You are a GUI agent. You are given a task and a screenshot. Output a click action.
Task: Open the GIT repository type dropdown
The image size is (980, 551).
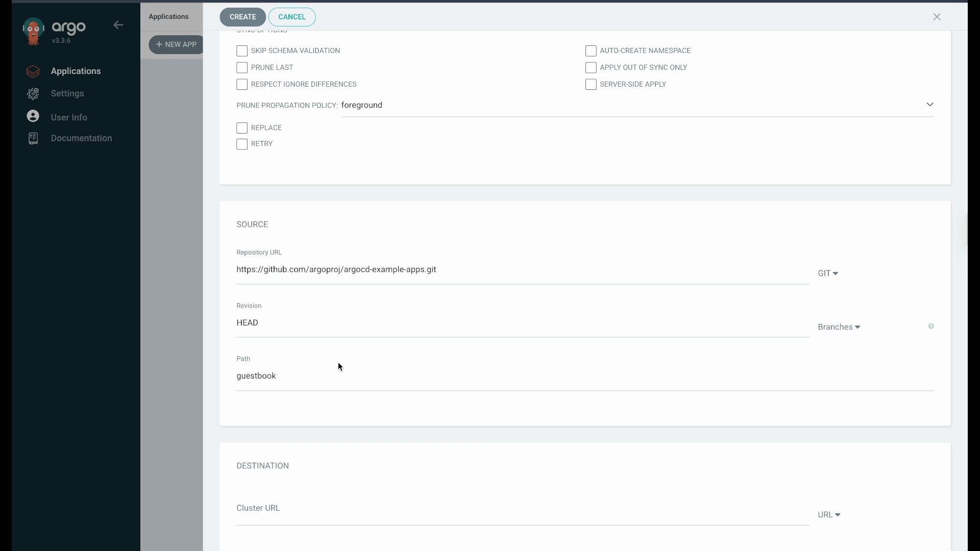tap(828, 273)
